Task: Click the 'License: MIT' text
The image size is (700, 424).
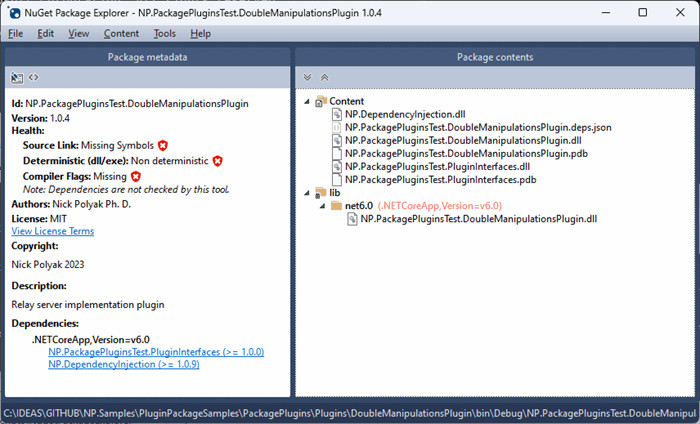Action: [x=39, y=219]
